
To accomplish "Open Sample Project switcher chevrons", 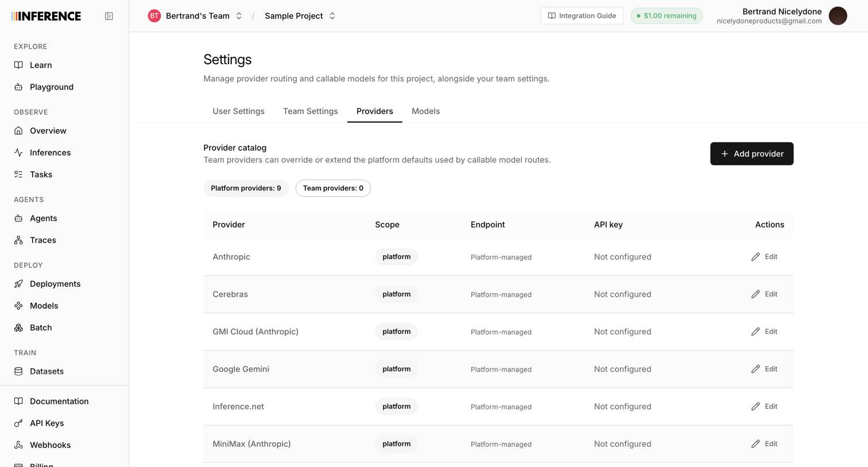I will pyautogui.click(x=332, y=16).
